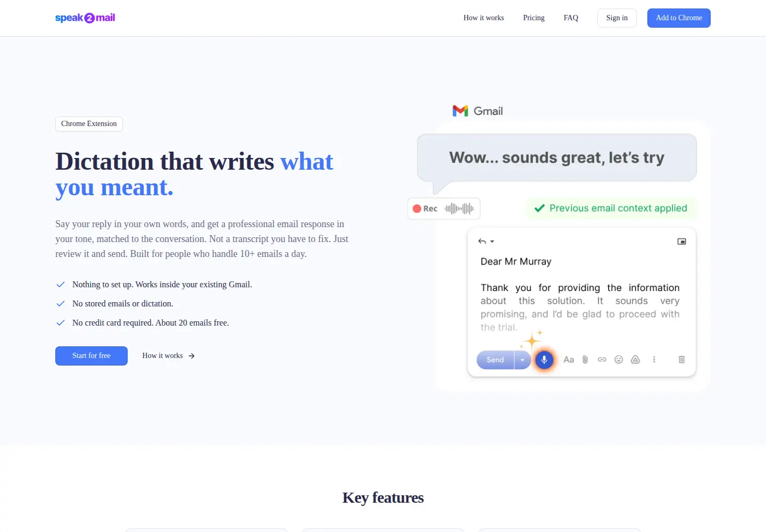This screenshot has width=766, height=532.
Task: Click Start for free button
Action: (91, 356)
